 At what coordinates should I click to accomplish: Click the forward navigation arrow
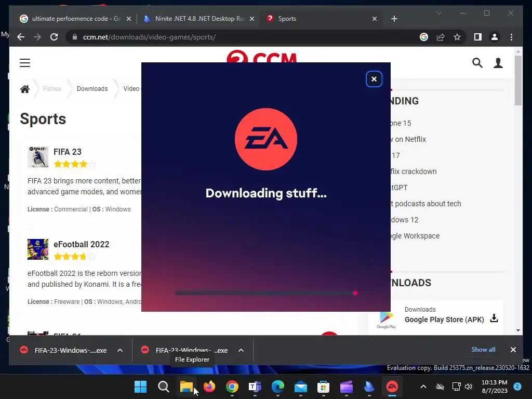tap(37, 37)
